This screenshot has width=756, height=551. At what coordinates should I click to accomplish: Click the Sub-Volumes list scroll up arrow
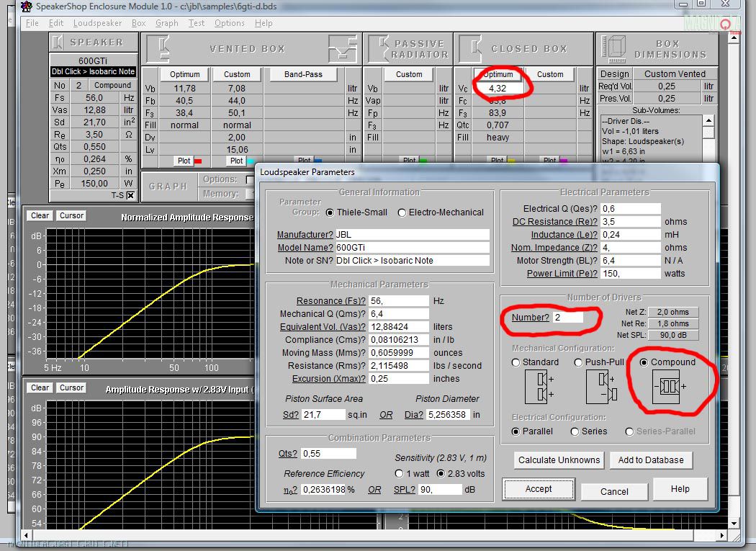click(x=708, y=120)
